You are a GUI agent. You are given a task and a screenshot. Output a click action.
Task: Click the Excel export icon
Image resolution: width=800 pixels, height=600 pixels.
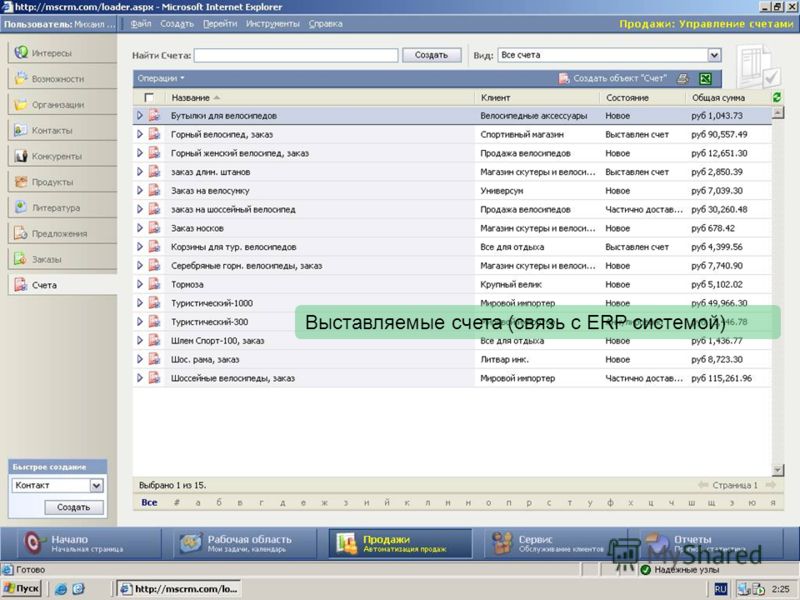click(706, 79)
